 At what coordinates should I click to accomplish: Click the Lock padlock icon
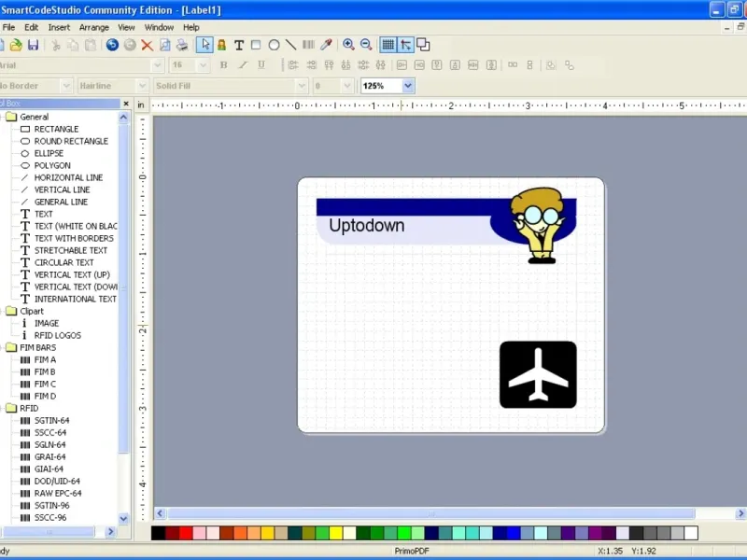click(221, 45)
